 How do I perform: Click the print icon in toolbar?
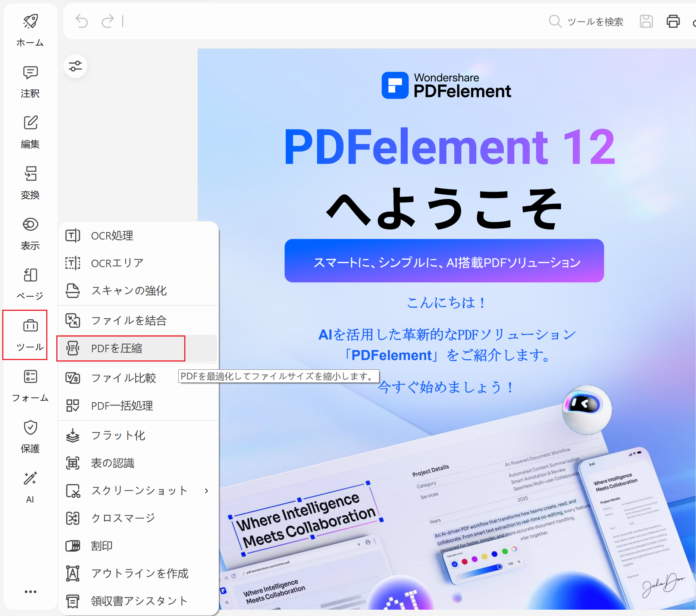[x=673, y=21]
